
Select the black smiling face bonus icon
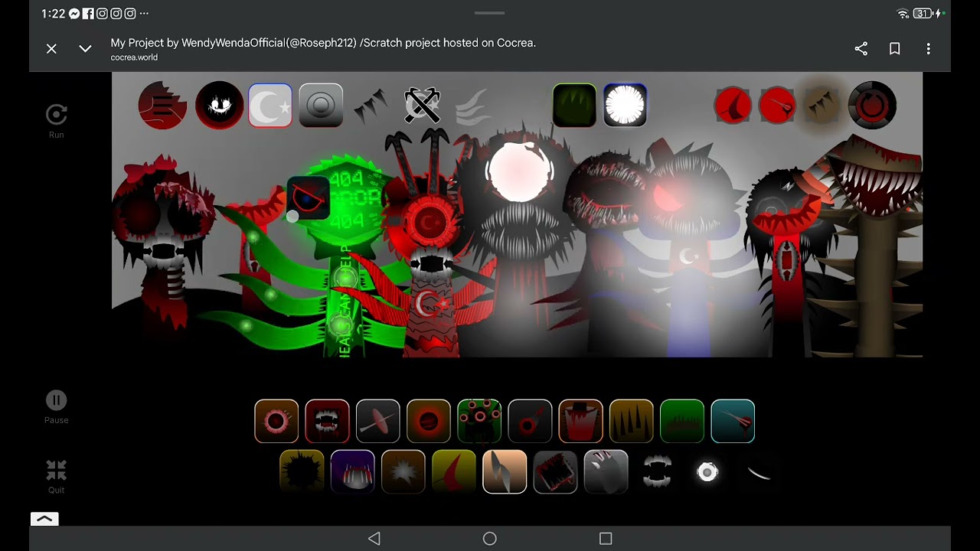pyautogui.click(x=219, y=105)
